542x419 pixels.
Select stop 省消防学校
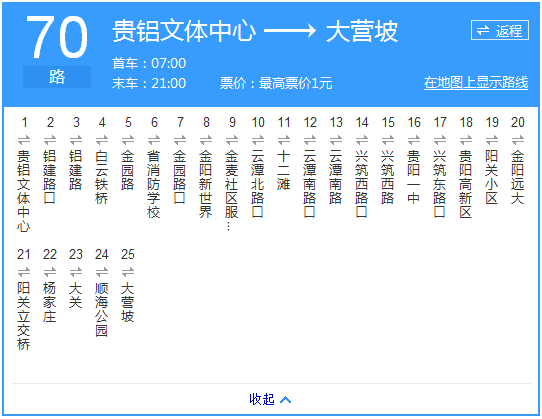154,184
